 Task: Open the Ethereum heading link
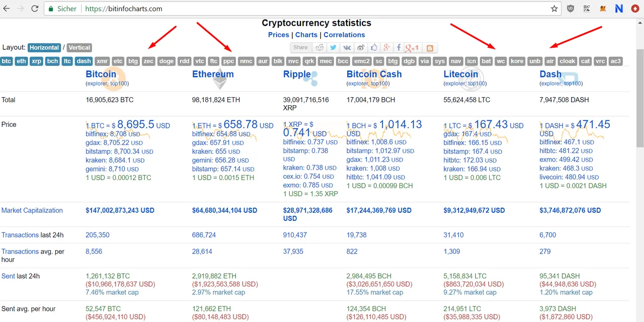tap(213, 74)
